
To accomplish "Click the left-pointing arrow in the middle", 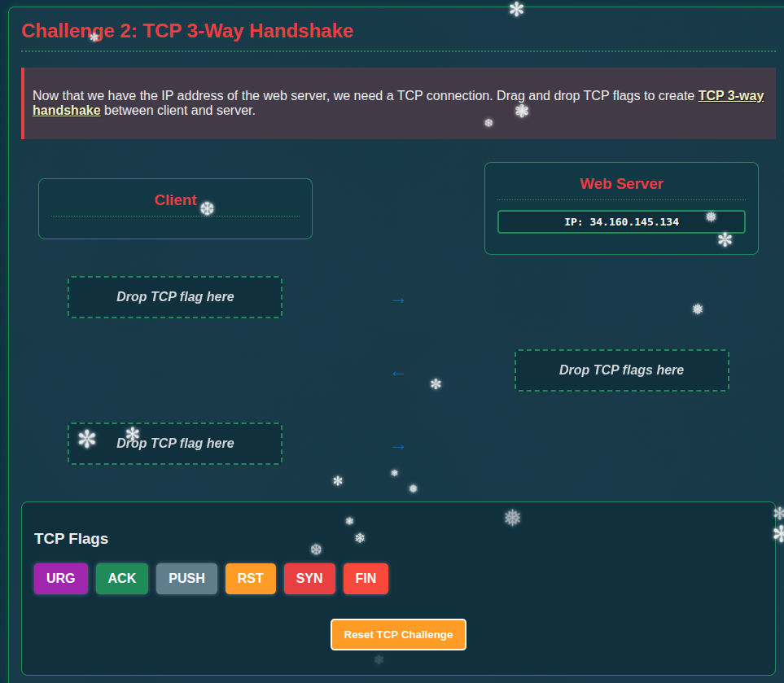I will (398, 374).
